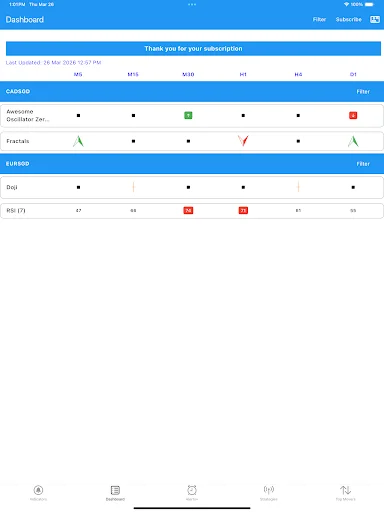384x512 pixels.
Task: Tap red RSI (7) value in H1 column
Action: [243, 210]
